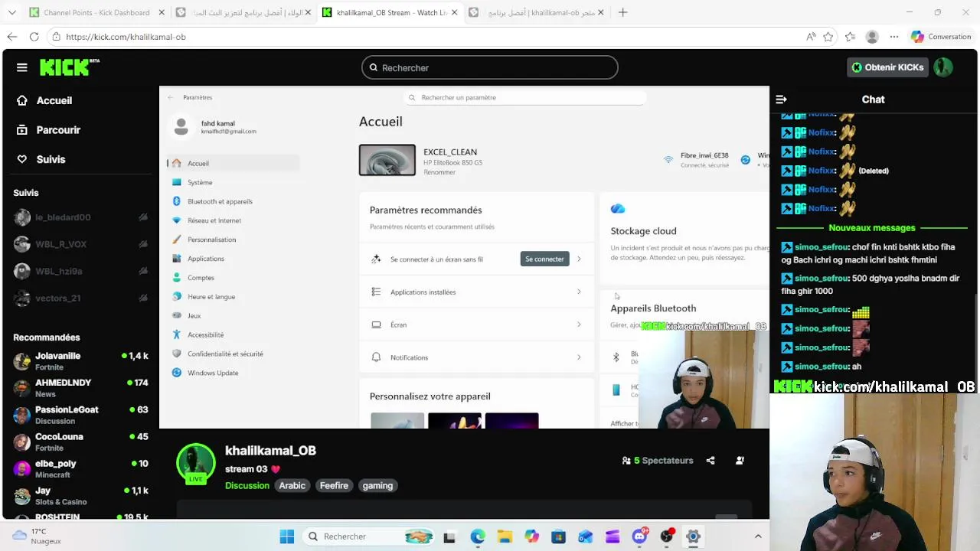Open Task View from the taskbar
980x551 pixels.
[x=449, y=536]
